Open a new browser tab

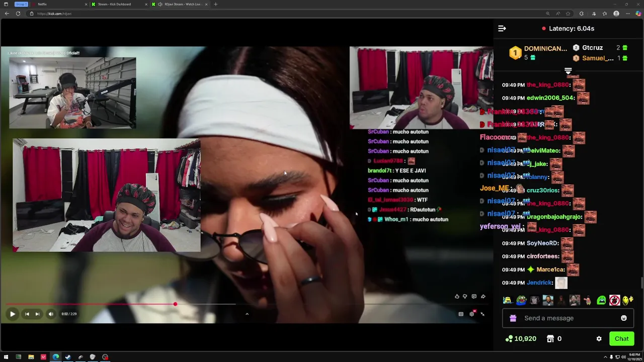[x=215, y=4]
